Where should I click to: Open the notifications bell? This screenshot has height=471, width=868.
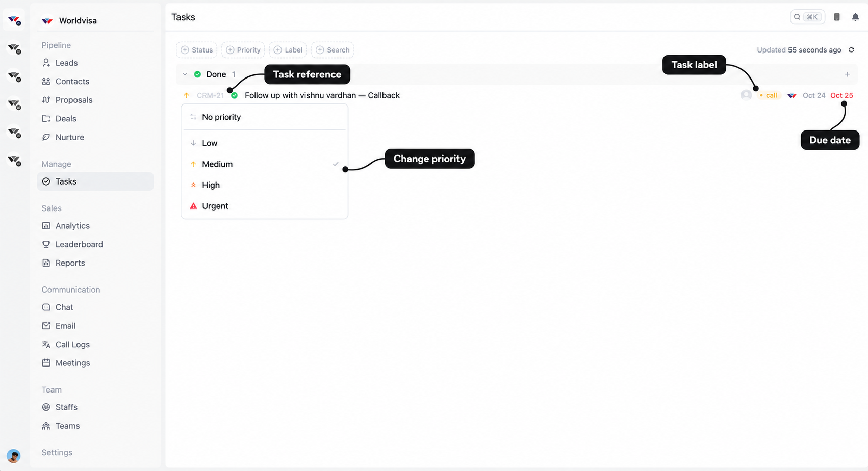(855, 17)
